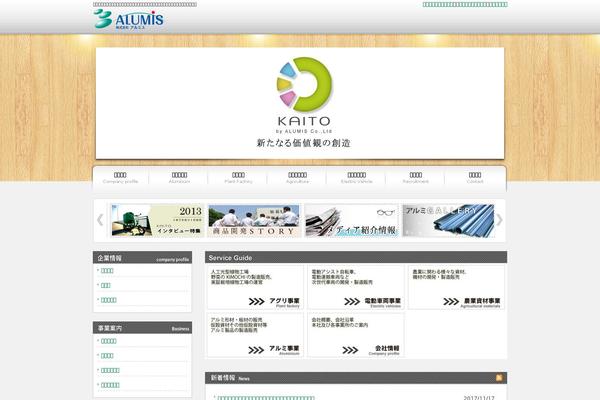600x400 pixels.
Task: Open the アグリ事業 Plant factory card
Action: point(255,287)
